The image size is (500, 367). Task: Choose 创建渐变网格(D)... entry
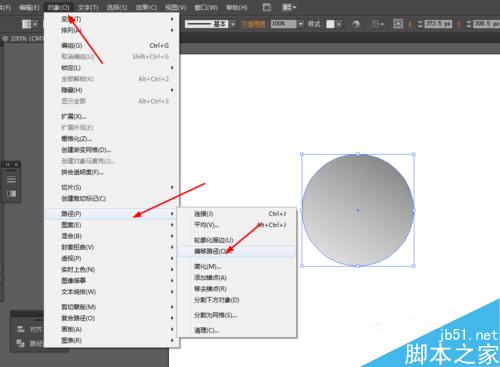[112, 150]
